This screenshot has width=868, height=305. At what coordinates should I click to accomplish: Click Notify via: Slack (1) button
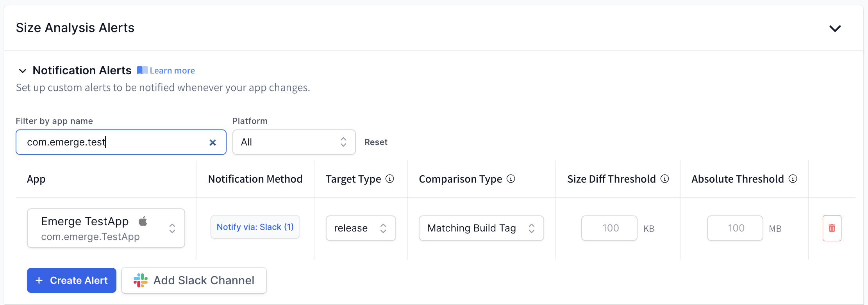click(x=255, y=227)
